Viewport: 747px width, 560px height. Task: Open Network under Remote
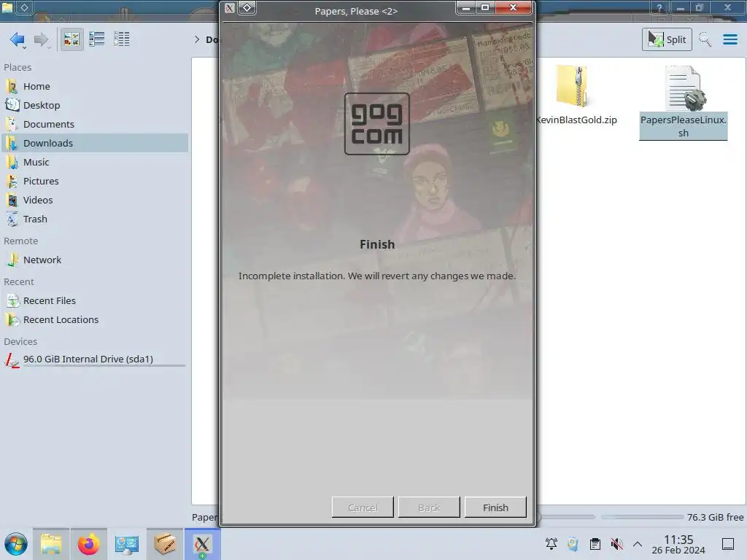(94, 260)
